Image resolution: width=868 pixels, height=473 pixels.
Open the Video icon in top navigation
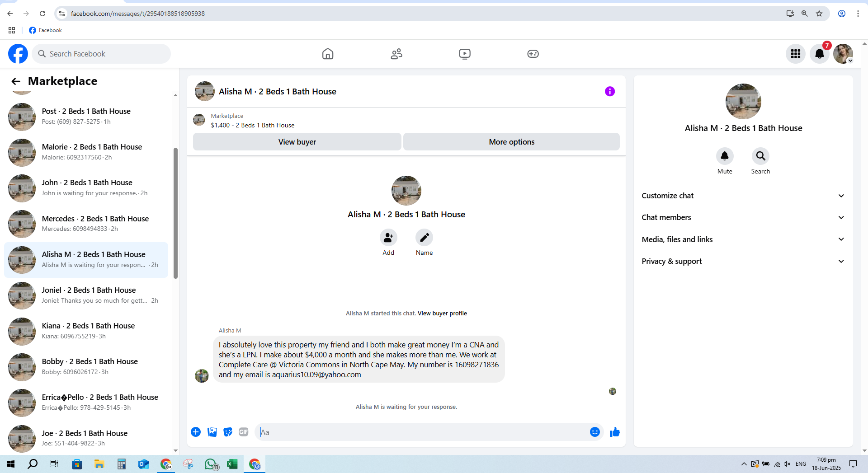click(x=465, y=54)
